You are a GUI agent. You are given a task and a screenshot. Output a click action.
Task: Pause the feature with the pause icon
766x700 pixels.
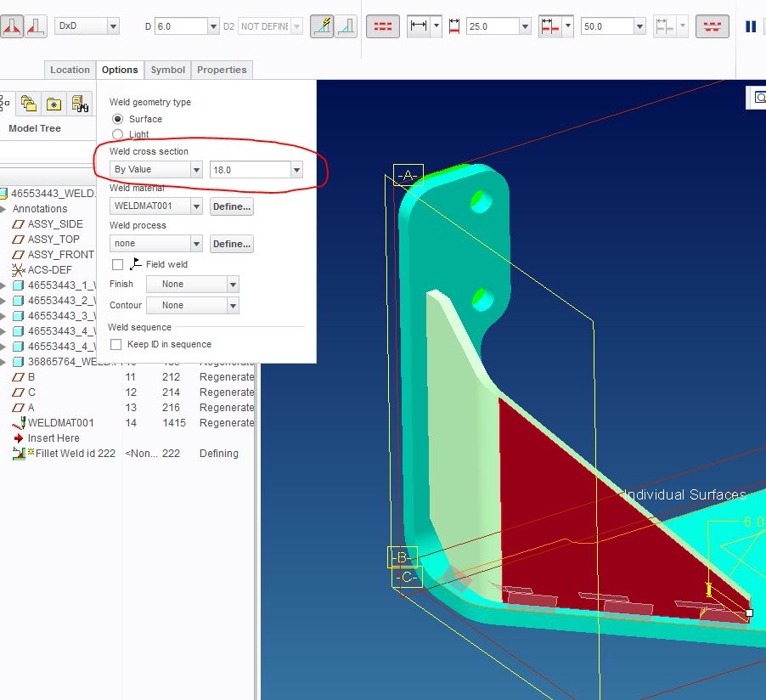pos(751,27)
